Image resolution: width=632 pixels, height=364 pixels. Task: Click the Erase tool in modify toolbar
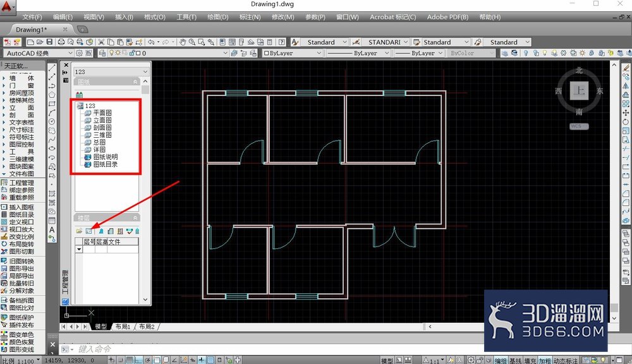(626, 68)
